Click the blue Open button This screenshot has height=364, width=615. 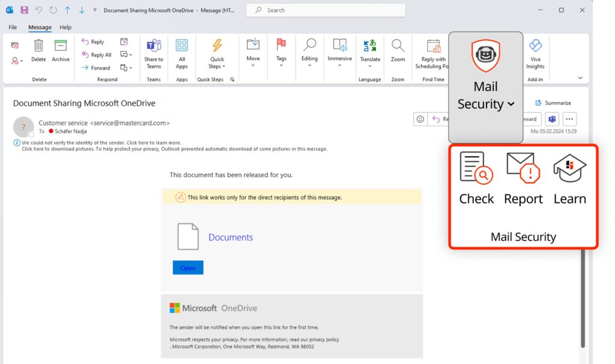pyautogui.click(x=187, y=267)
